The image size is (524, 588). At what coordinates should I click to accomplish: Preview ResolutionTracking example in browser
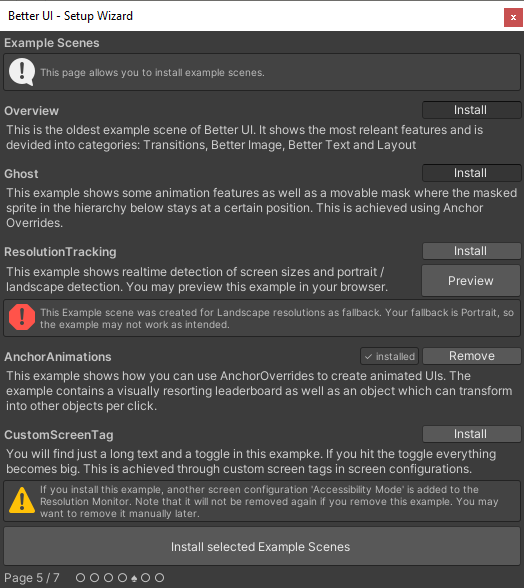tap(471, 280)
